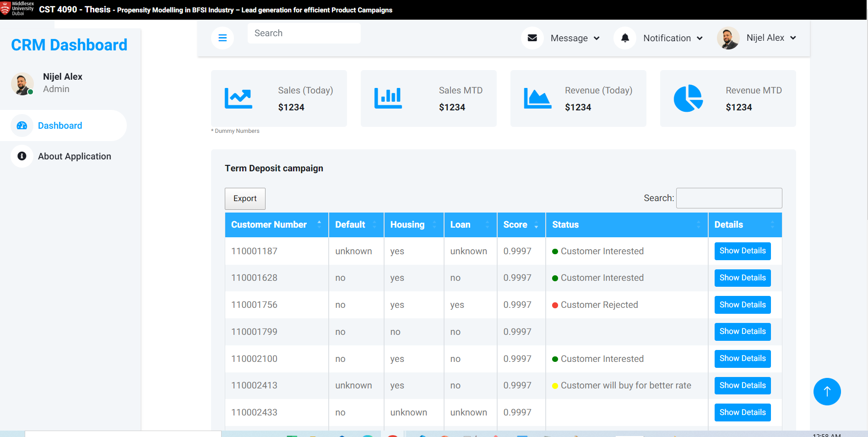The height and width of the screenshot is (437, 868).
Task: Click the table Search input field
Action: coord(729,198)
